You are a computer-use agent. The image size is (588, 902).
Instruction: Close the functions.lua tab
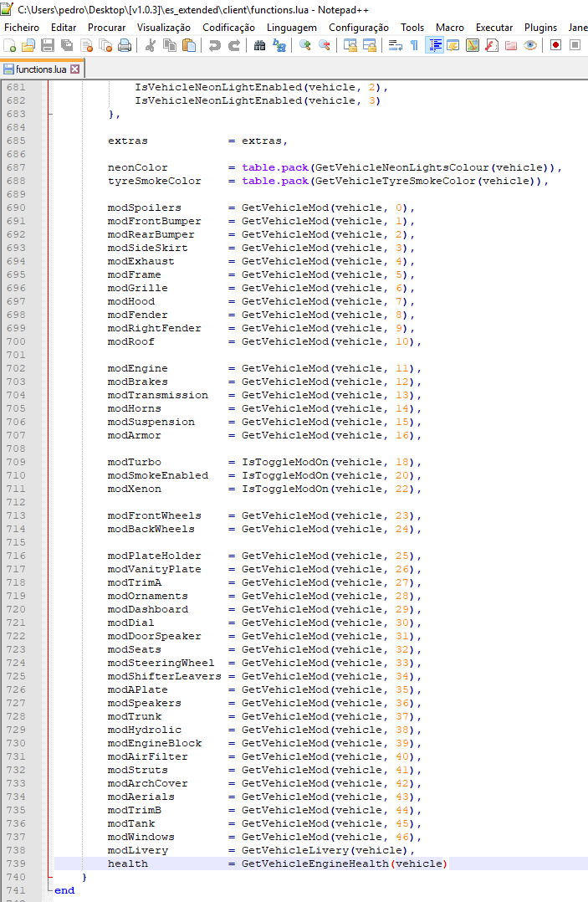(75, 69)
